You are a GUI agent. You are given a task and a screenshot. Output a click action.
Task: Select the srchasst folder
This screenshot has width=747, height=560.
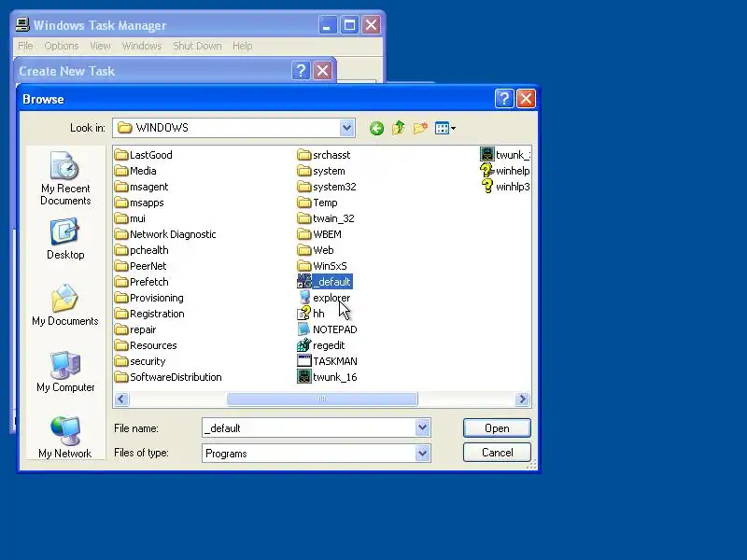pyautogui.click(x=324, y=155)
